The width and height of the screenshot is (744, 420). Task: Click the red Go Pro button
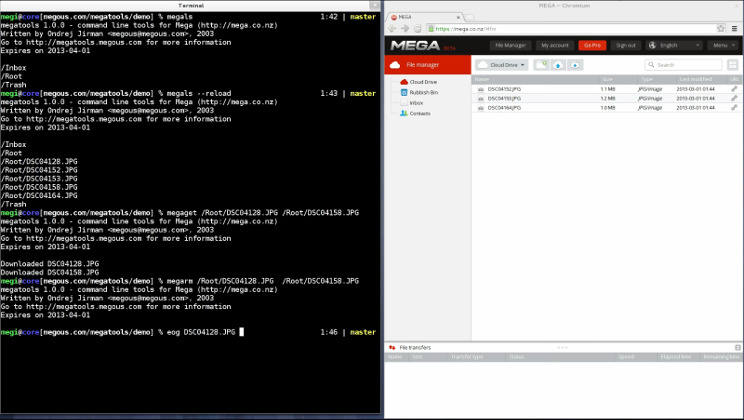pos(592,45)
